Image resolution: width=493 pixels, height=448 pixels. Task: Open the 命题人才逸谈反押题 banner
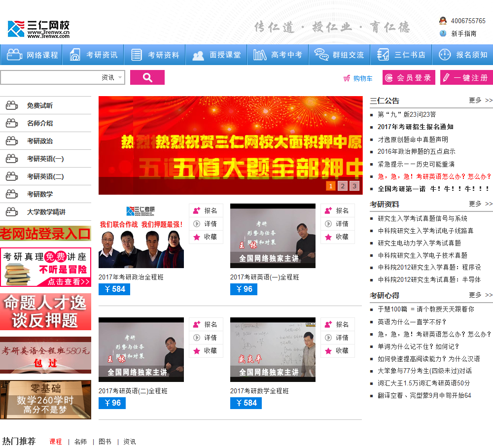[x=45, y=311]
